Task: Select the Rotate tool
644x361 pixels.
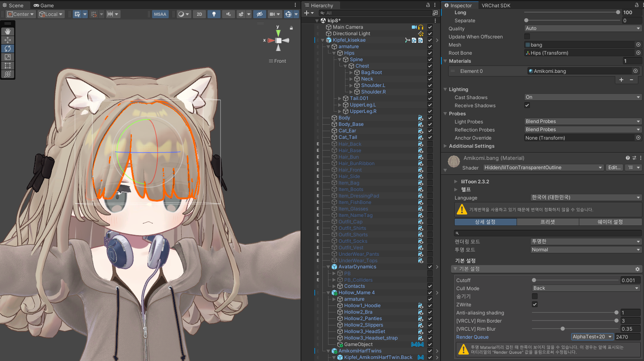Action: point(8,49)
